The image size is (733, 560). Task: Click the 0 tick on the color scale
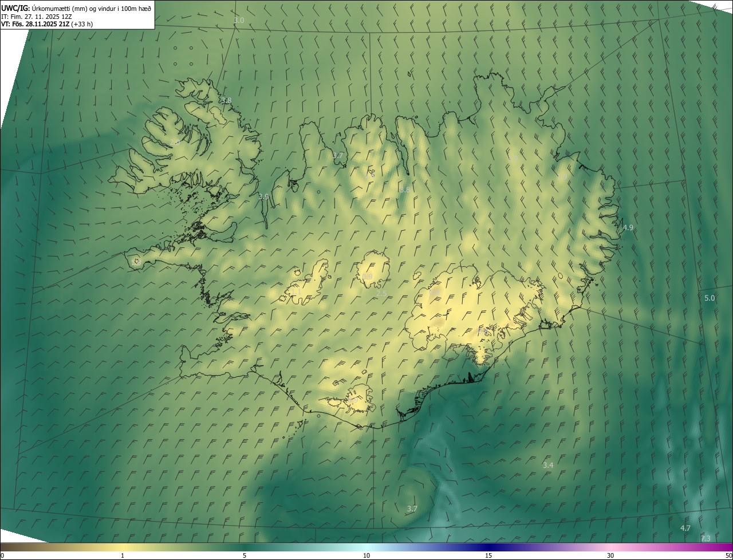tap(2, 555)
